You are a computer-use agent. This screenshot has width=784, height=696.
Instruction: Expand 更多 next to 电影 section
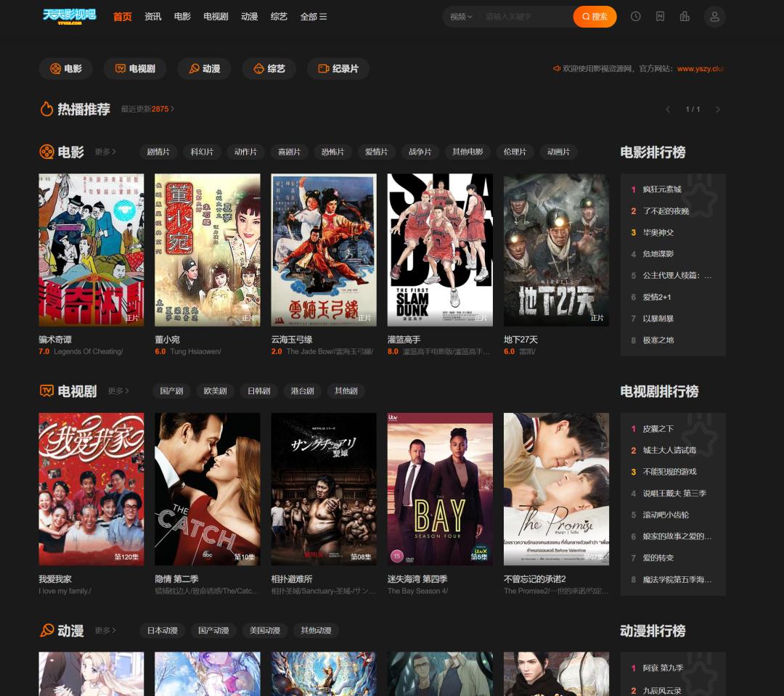105,152
